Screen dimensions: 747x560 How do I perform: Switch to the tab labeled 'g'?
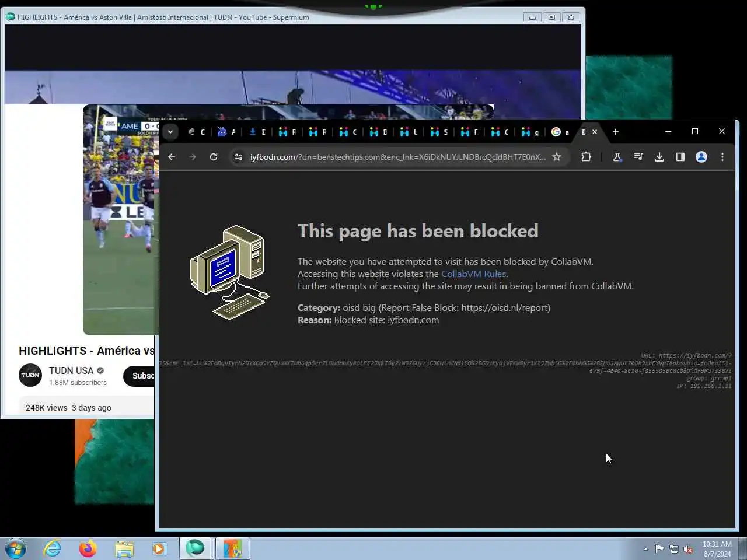(x=530, y=132)
